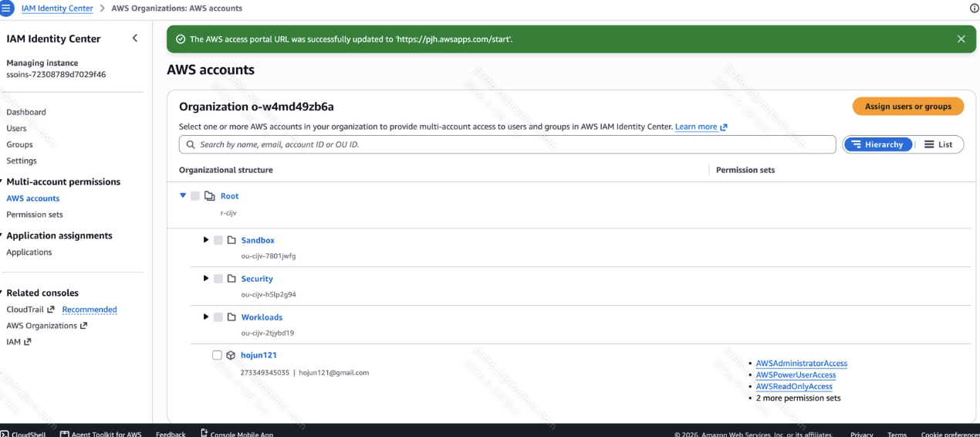Dismiss the green success banner
The height and width of the screenshot is (437, 980).
(961, 39)
